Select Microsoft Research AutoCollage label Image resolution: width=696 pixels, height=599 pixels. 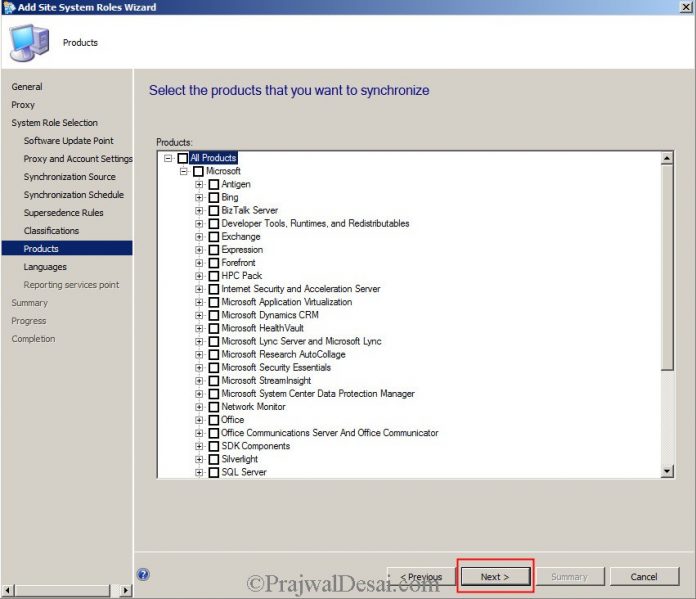[x=283, y=354]
